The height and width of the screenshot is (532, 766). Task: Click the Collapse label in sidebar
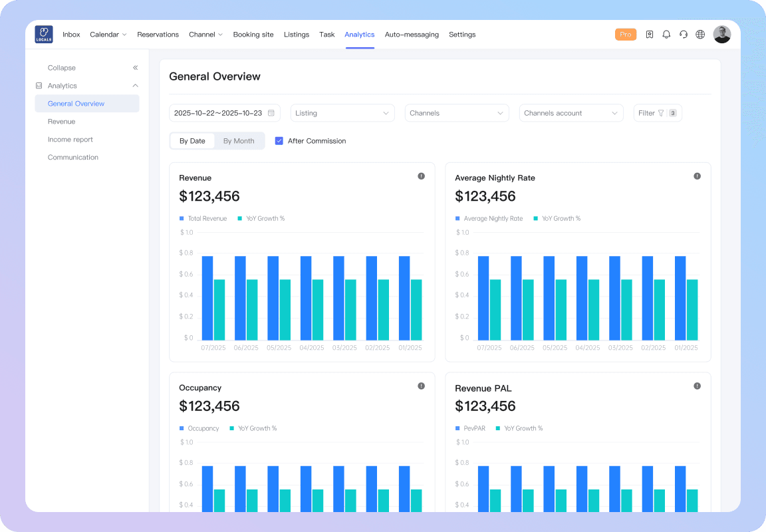click(x=62, y=67)
